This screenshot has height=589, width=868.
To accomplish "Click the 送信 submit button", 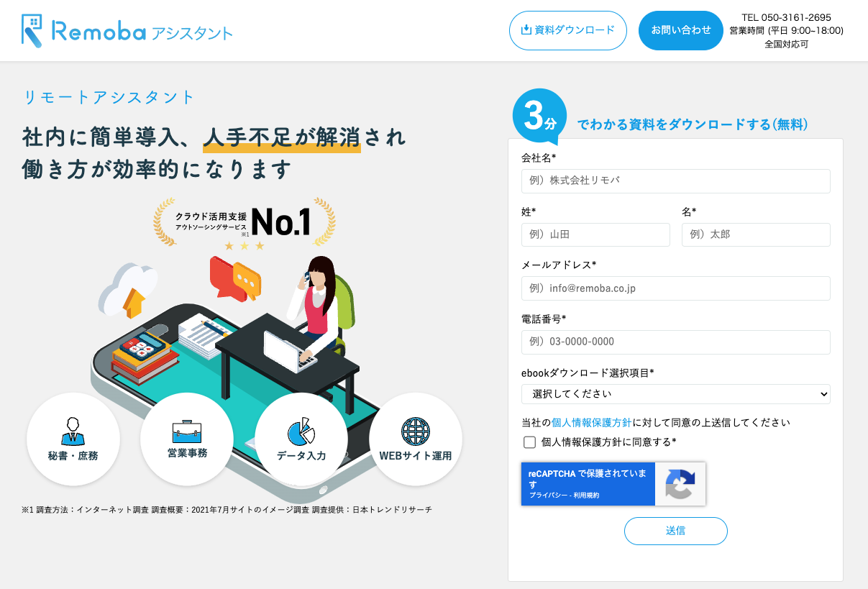I will click(x=675, y=531).
